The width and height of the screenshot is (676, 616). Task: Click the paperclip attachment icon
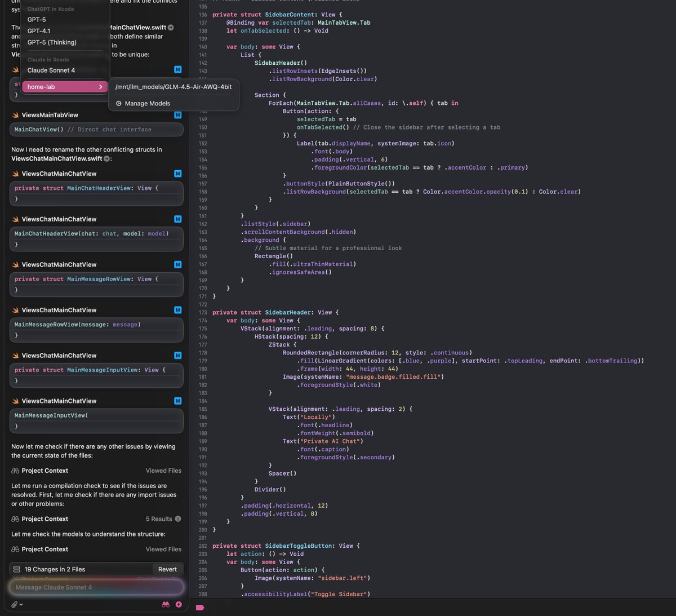pyautogui.click(x=14, y=604)
